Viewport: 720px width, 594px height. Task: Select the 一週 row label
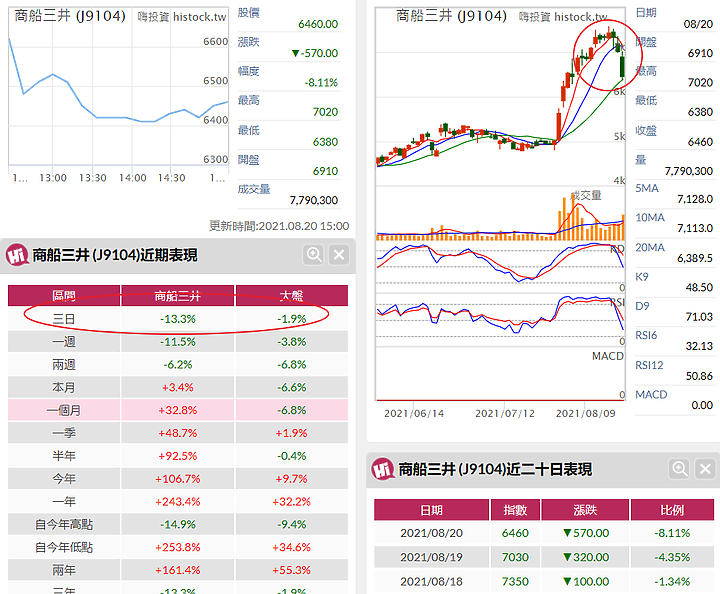tap(64, 342)
